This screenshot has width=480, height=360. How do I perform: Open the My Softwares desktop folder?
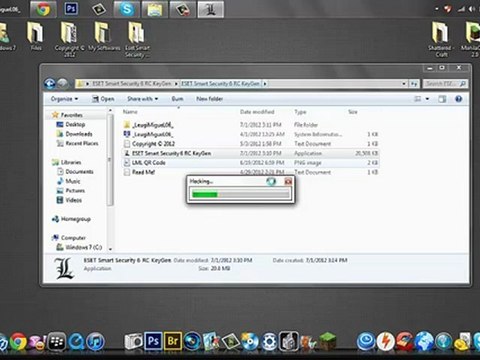point(104,37)
